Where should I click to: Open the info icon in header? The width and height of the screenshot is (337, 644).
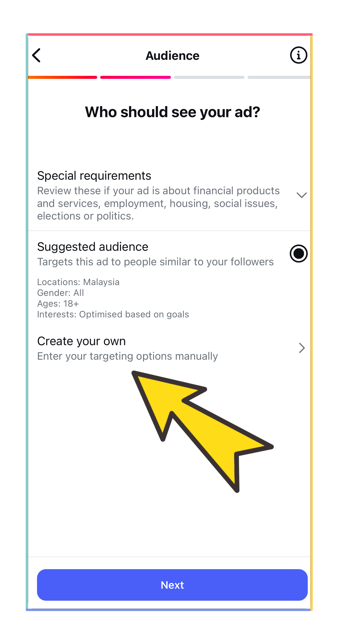pyautogui.click(x=298, y=55)
